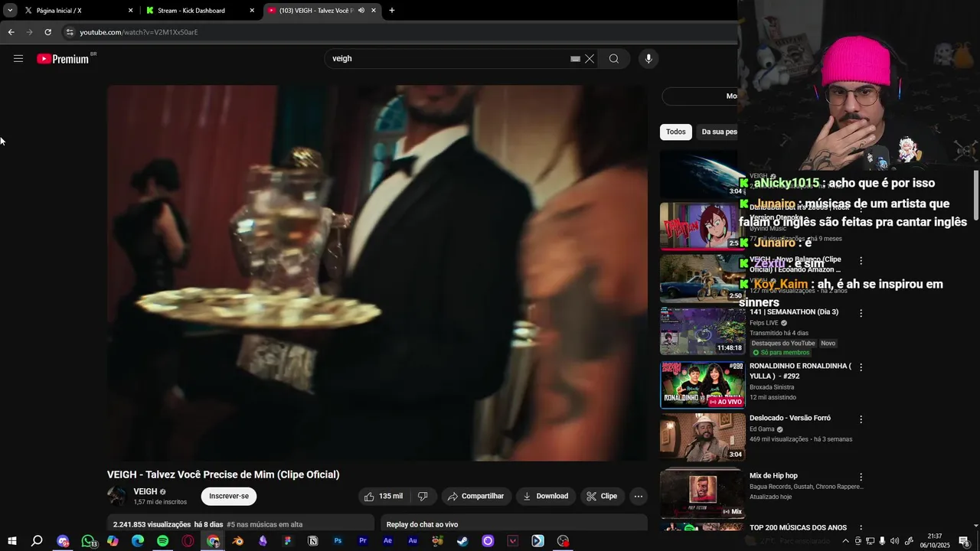Open '#5 nas músicas em alta' link

264,525
